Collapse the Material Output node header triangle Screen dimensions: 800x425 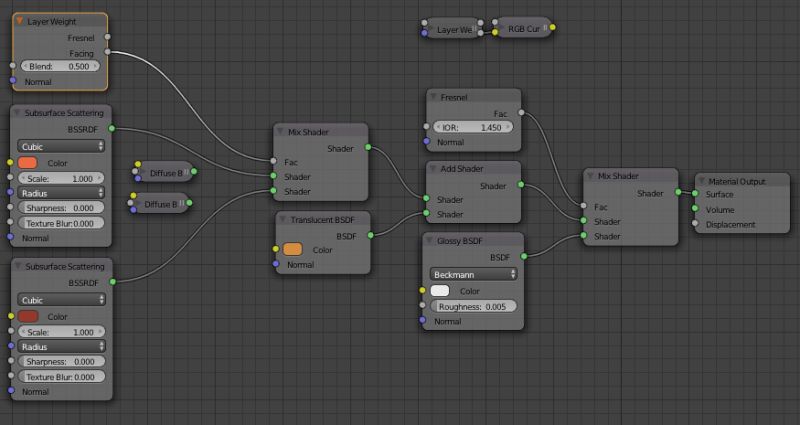(702, 181)
